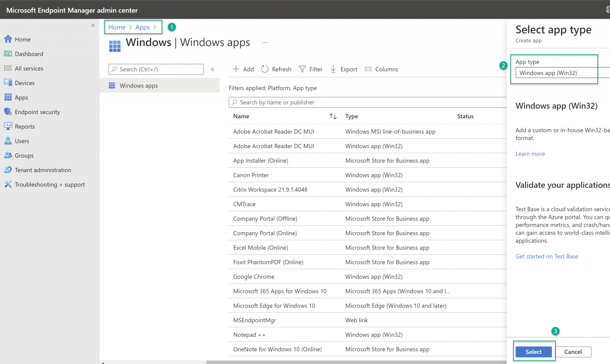Image resolution: width=610 pixels, height=364 pixels.
Task: Click the Apps breadcrumb link
Action: click(142, 27)
